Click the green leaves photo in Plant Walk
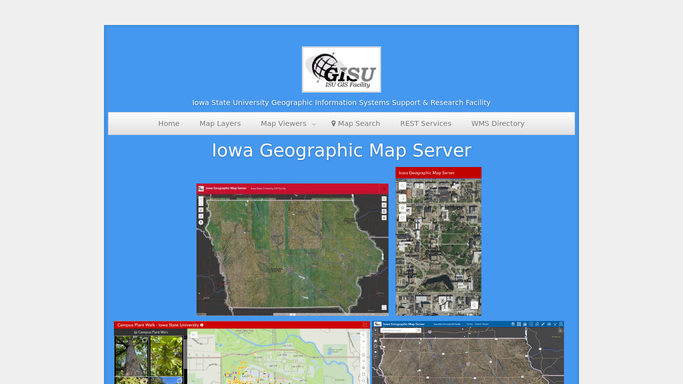The height and width of the screenshot is (384, 683). [166, 356]
